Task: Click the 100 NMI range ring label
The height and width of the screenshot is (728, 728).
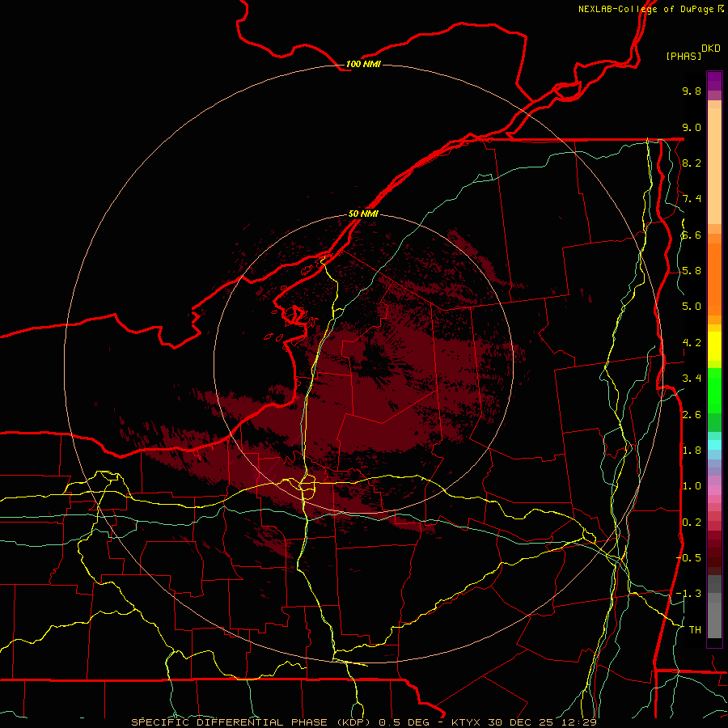Action: 363,64
